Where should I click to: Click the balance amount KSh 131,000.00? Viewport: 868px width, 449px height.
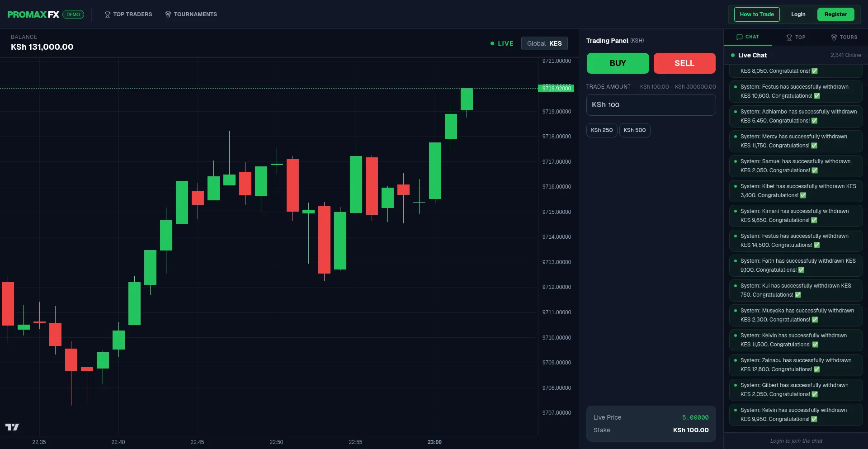(x=42, y=47)
